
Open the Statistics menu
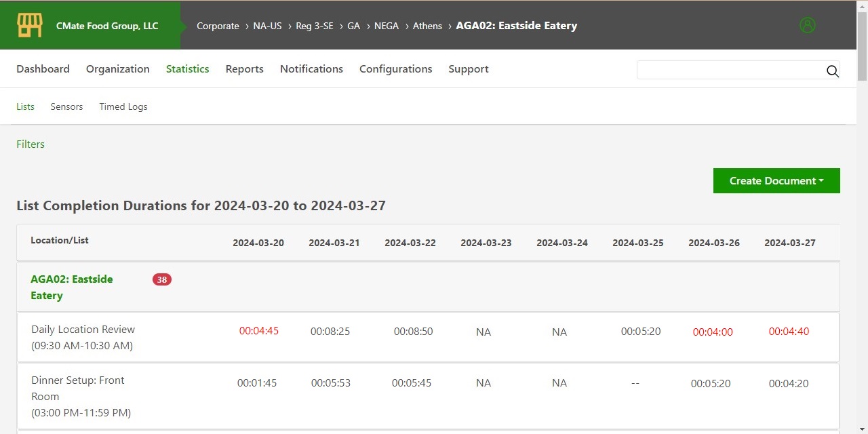(x=187, y=69)
